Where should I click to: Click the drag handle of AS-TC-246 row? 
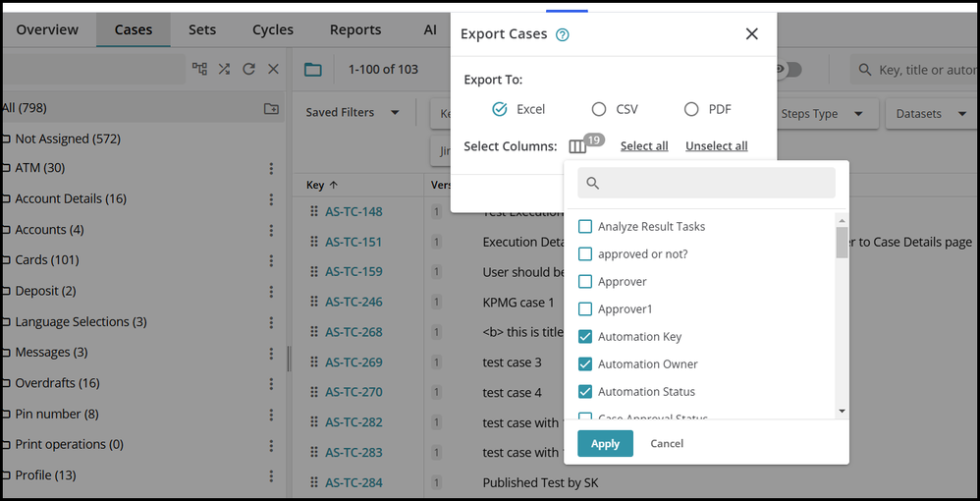(x=314, y=303)
